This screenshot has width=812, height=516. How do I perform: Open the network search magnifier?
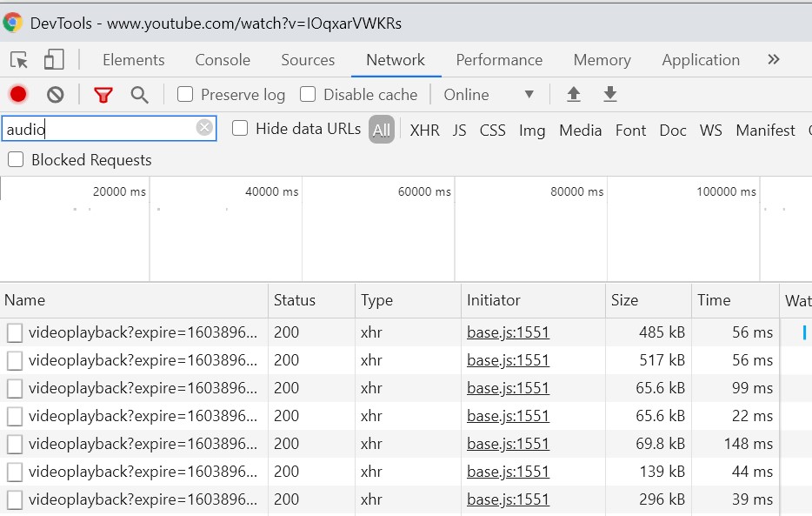[x=139, y=95]
